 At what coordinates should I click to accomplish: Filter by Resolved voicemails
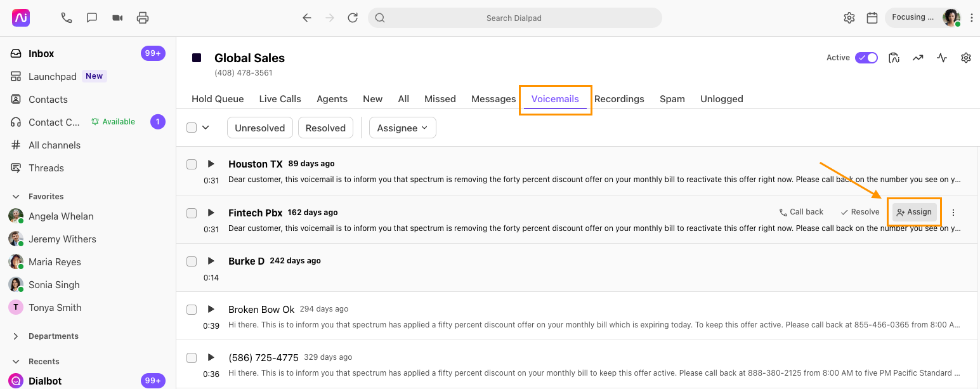(x=325, y=128)
